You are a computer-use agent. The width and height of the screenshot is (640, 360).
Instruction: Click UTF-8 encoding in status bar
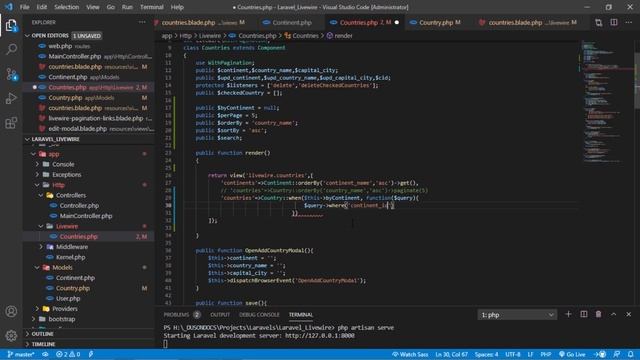[x=513, y=354]
